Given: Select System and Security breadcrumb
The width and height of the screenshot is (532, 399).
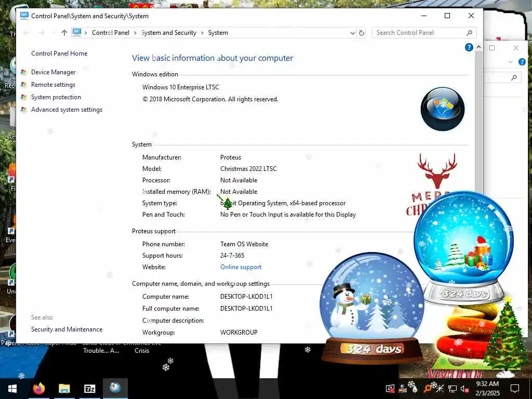Looking at the screenshot, I should (169, 33).
